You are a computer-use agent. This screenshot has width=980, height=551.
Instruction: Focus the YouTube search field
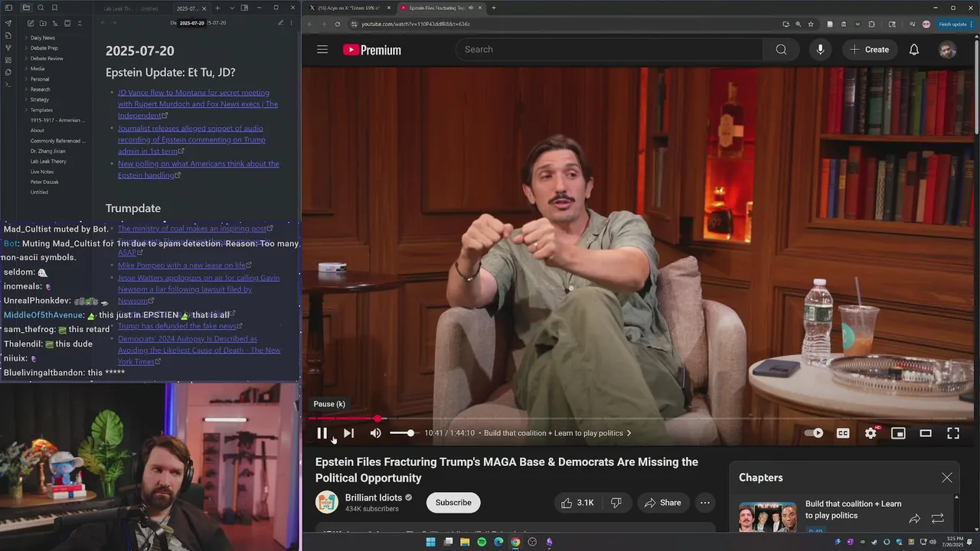click(x=609, y=50)
